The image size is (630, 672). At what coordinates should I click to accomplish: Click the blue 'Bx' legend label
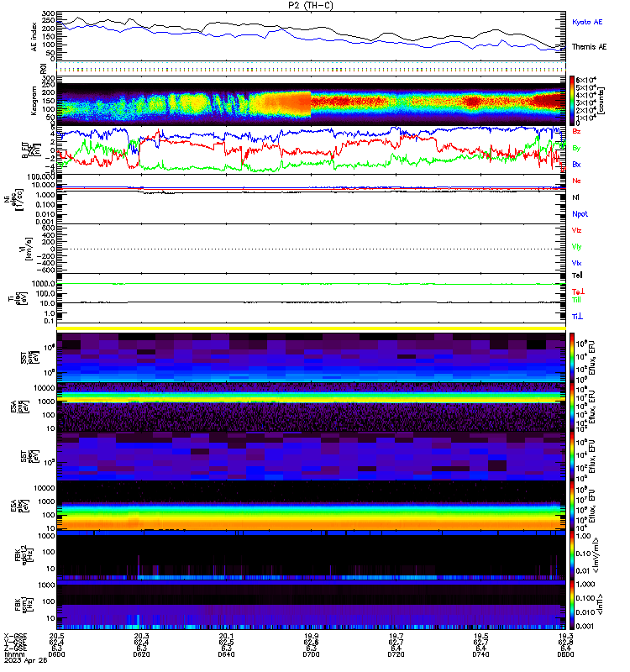[576, 164]
